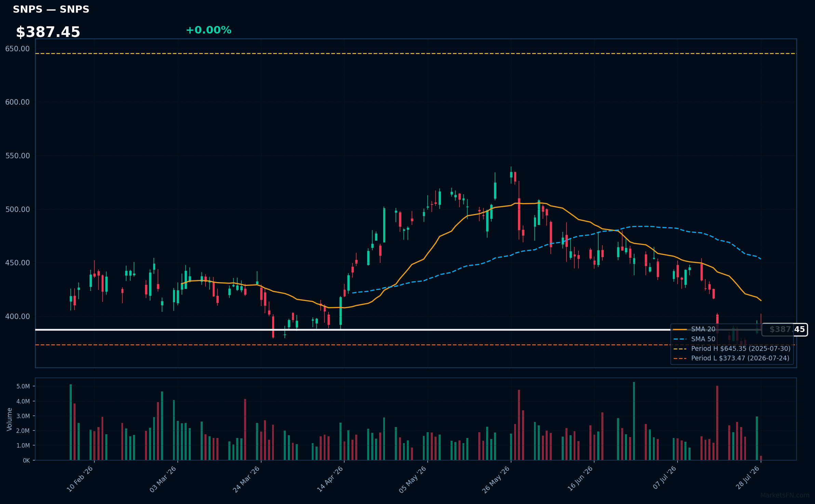Click the blue dashed SMA 50 legend sample
Viewport: 815px width, 504px height.
tap(680, 339)
